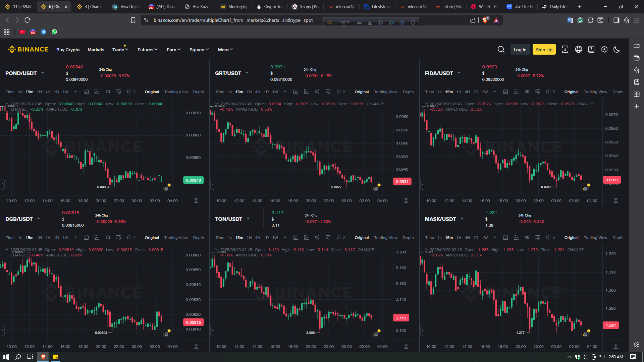
Task: Select 1H interval on FIDA/USDT chart
Action: point(459,92)
